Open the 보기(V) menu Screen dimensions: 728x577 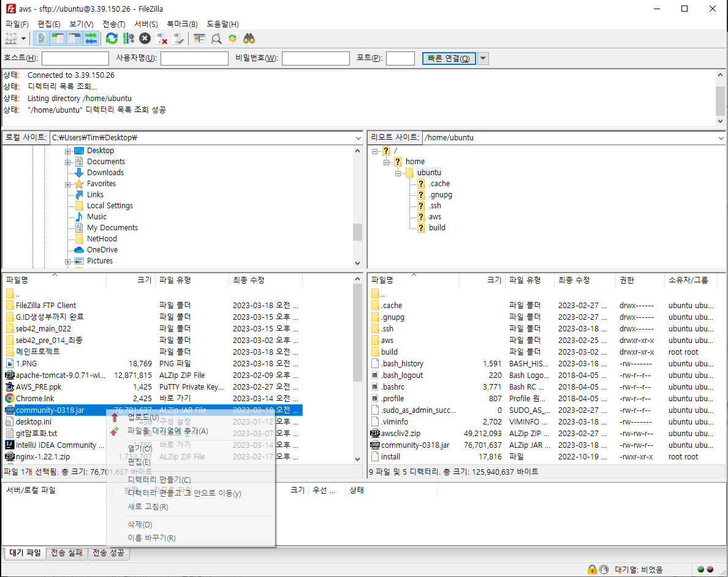pyautogui.click(x=82, y=24)
